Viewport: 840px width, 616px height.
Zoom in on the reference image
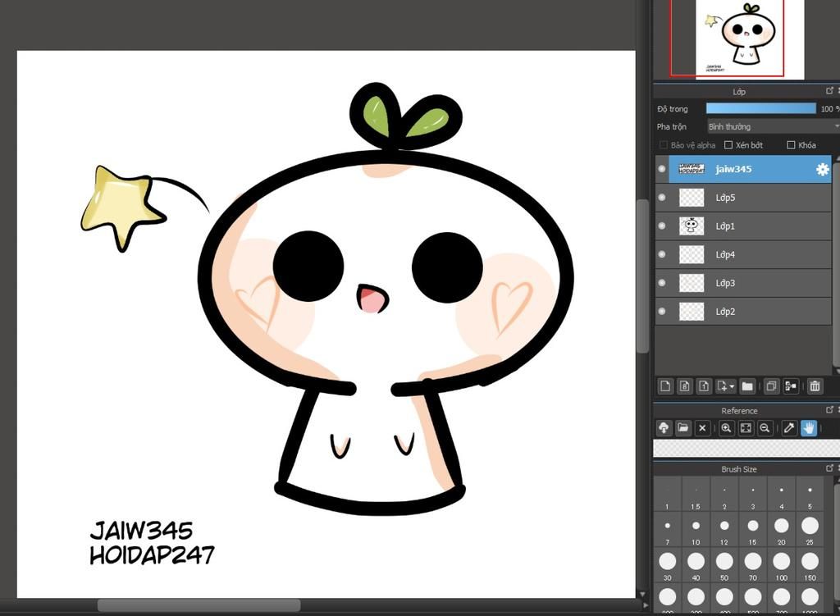[x=727, y=428]
